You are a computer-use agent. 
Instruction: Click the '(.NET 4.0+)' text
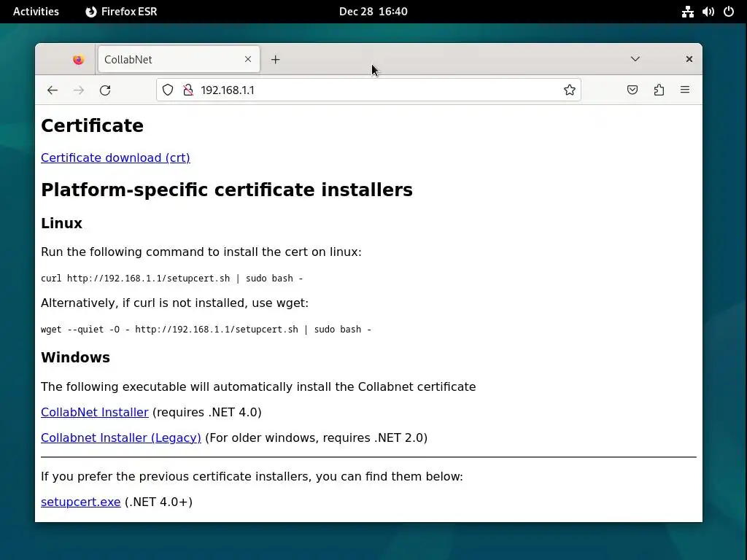(158, 502)
